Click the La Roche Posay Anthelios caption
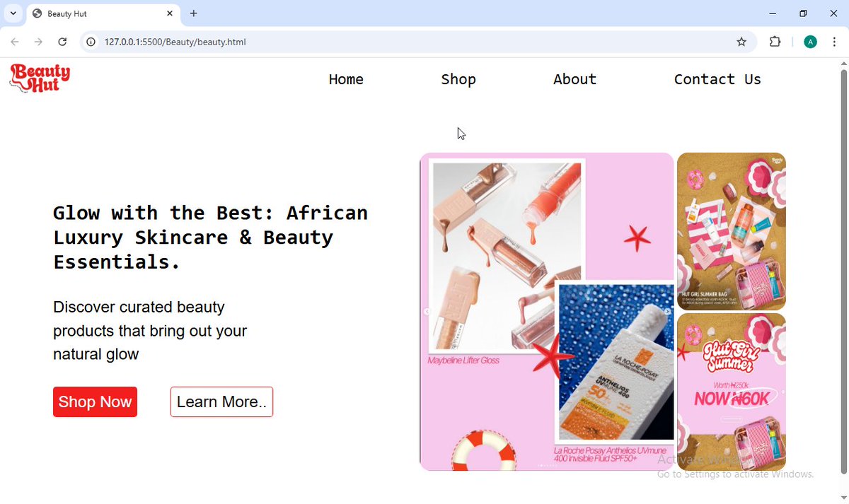 pos(610,455)
